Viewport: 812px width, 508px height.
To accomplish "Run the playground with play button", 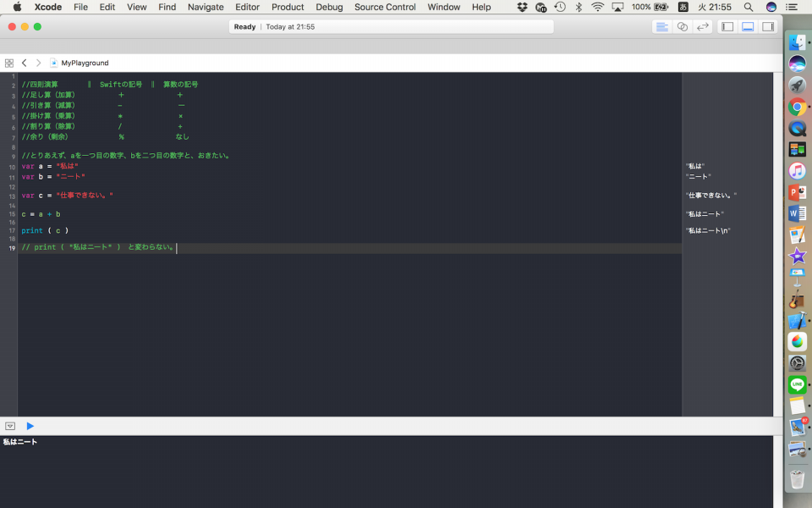I will pyautogui.click(x=30, y=426).
